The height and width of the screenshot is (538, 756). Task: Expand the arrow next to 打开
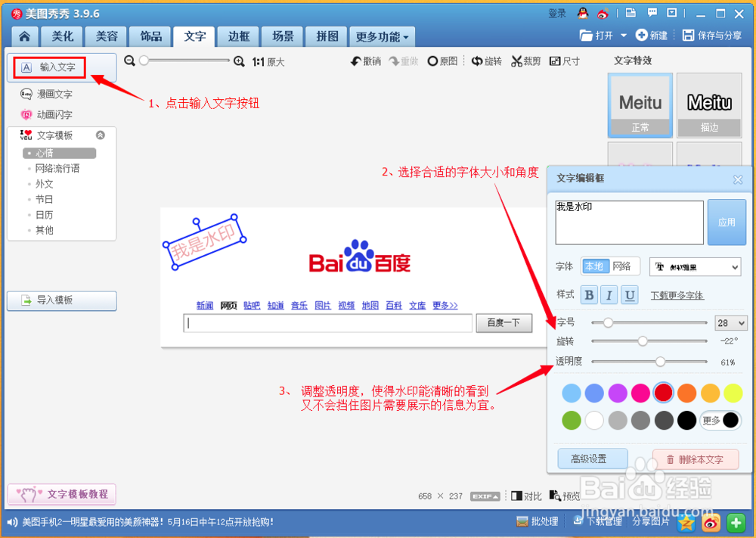(x=624, y=36)
